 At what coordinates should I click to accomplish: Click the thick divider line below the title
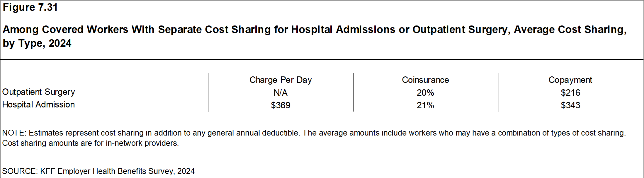point(322,60)
